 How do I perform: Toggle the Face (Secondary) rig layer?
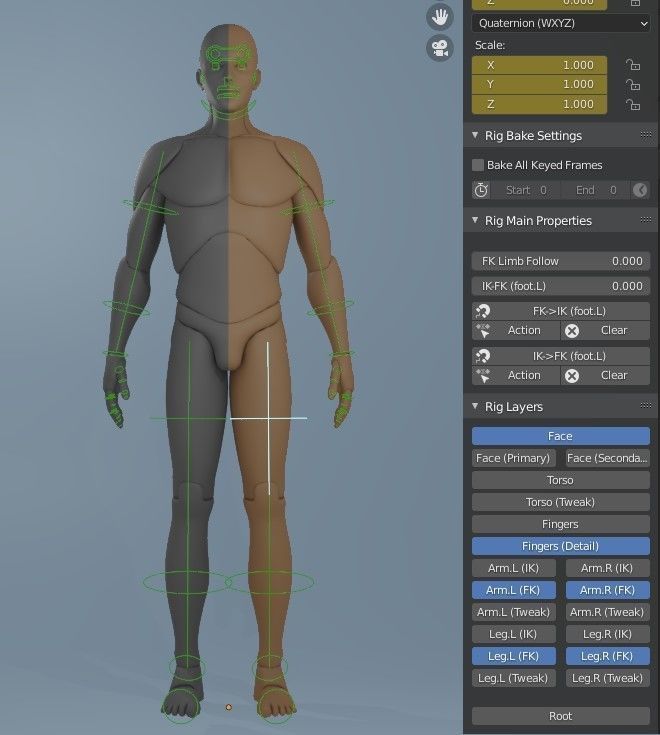pos(608,458)
